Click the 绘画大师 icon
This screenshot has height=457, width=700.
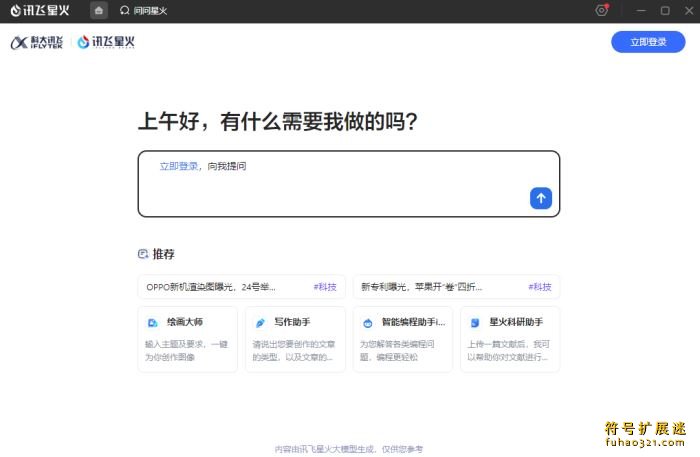click(152, 323)
